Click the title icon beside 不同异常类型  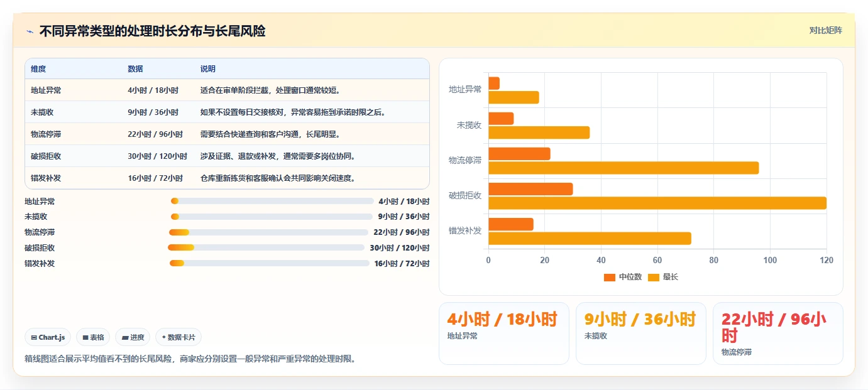(x=30, y=31)
